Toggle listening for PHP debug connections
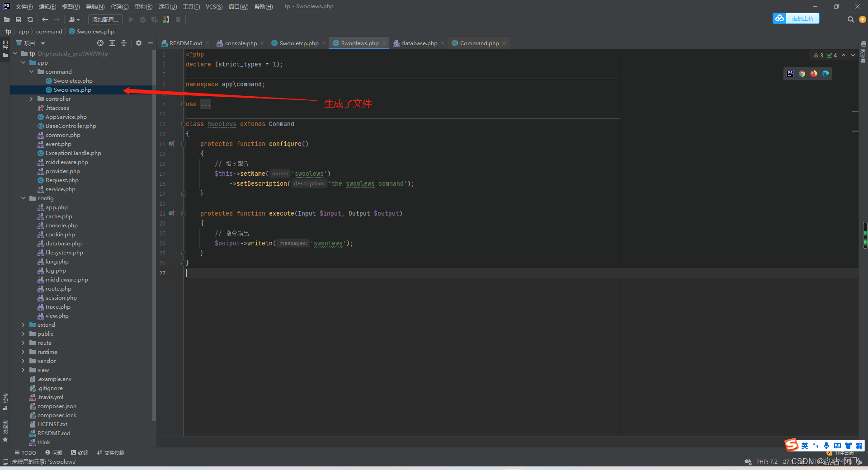 click(x=166, y=19)
